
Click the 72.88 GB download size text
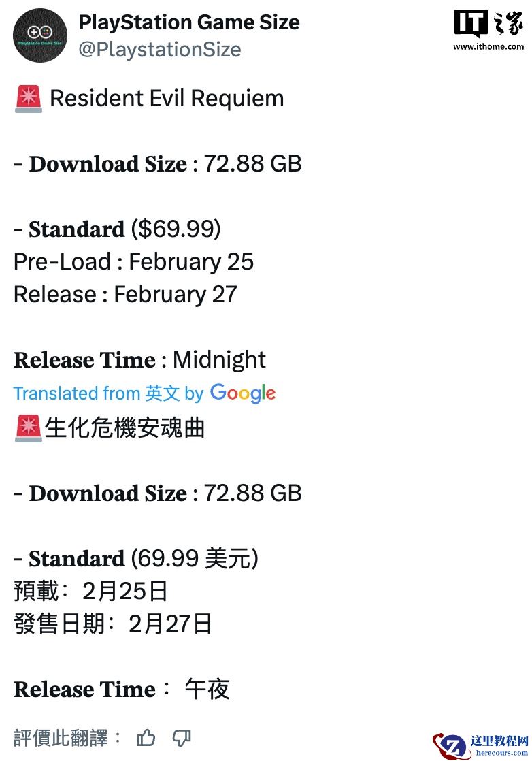252,163
